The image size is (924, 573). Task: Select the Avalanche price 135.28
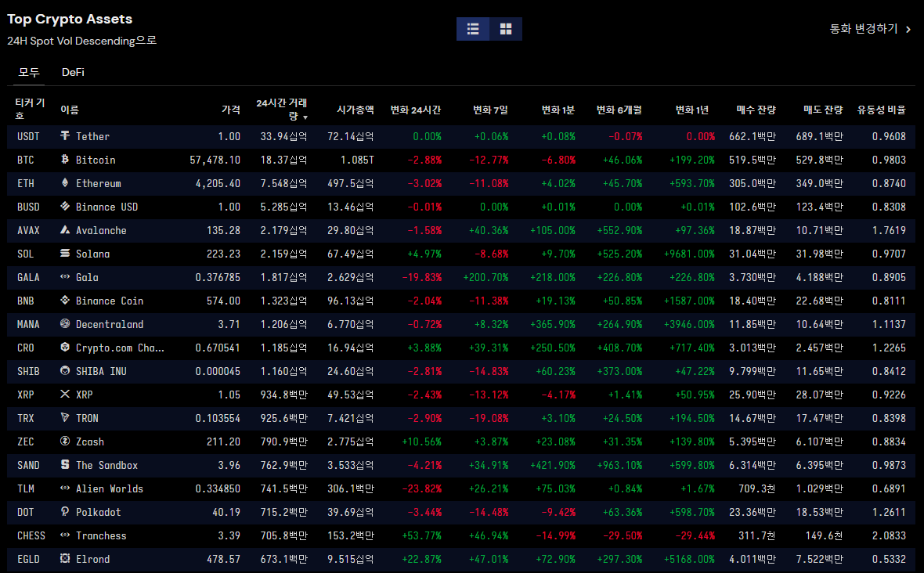point(223,231)
